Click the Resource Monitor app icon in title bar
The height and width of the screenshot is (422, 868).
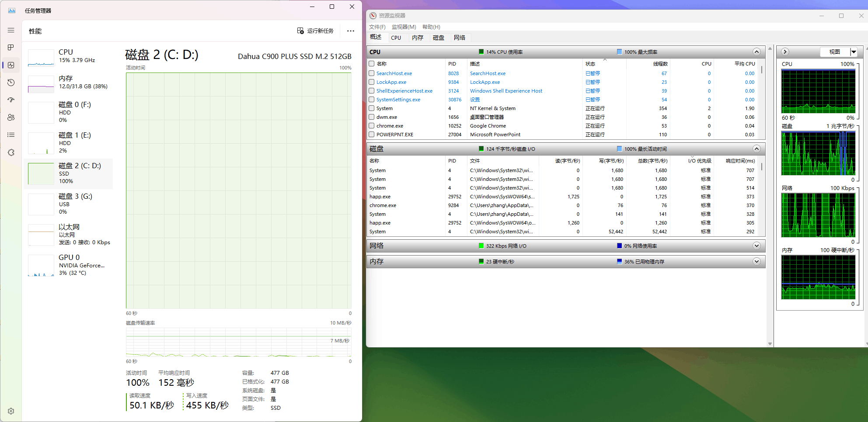tap(373, 15)
